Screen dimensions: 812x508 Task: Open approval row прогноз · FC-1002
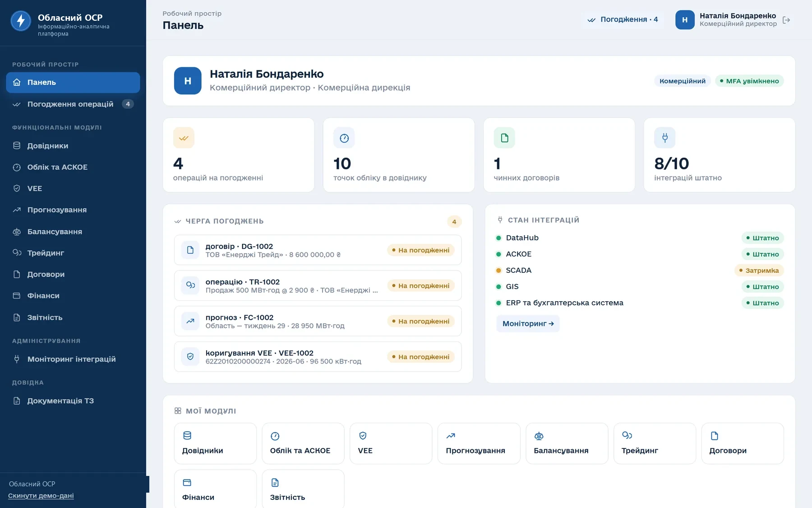pos(318,321)
